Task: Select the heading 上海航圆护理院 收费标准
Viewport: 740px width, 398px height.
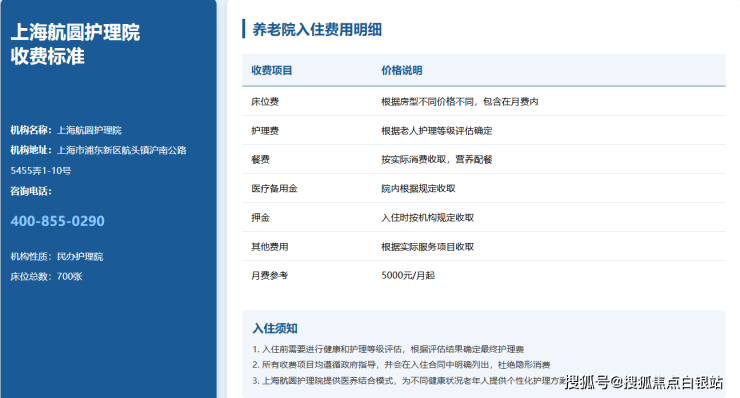Action: pyautogui.click(x=75, y=44)
